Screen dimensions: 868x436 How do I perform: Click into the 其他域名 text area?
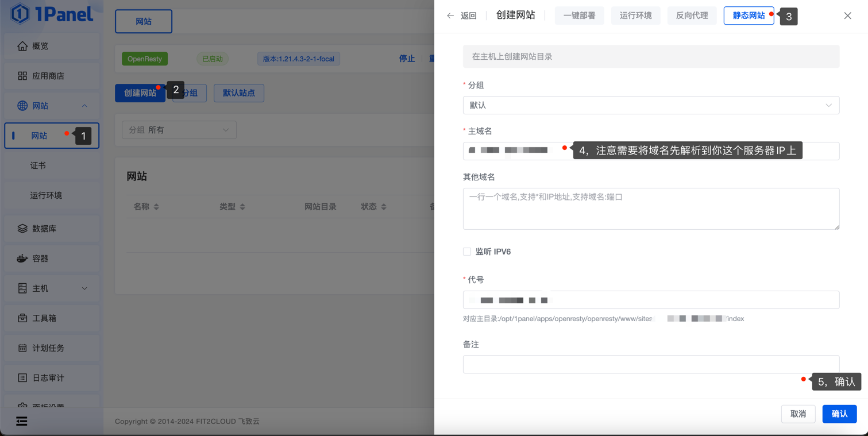coord(650,209)
